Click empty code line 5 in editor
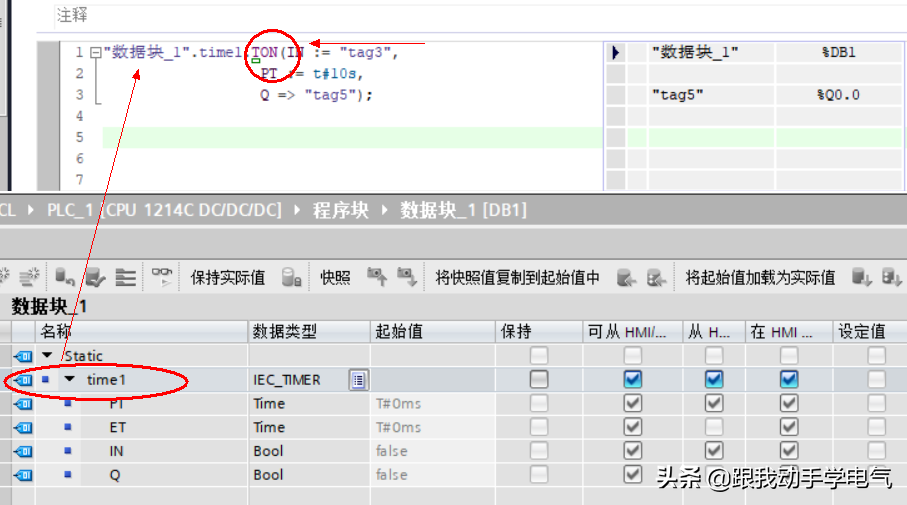907x505 pixels. (x=350, y=138)
